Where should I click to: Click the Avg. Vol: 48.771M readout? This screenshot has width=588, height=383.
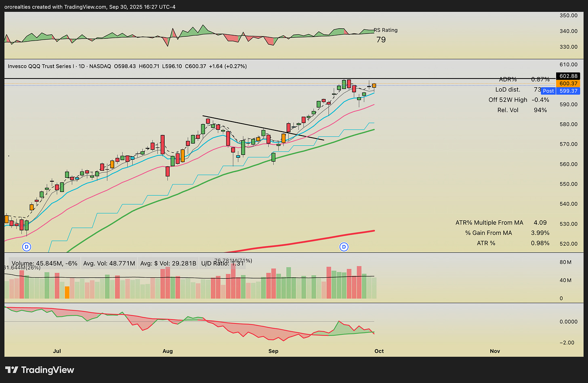(109, 263)
